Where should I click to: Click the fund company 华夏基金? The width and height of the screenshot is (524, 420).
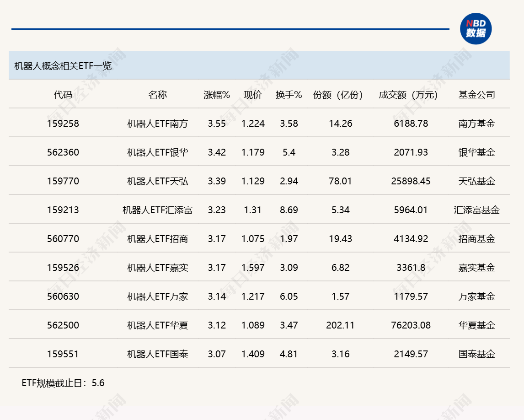coord(476,325)
